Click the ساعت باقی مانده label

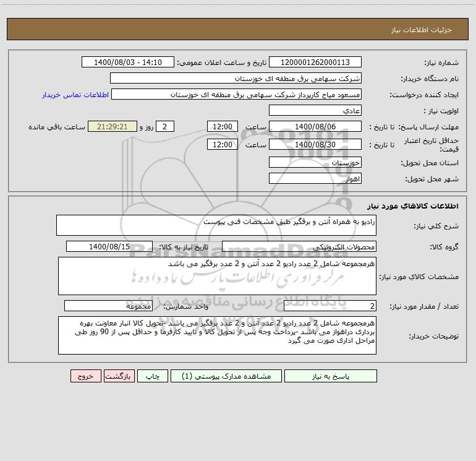(57, 127)
